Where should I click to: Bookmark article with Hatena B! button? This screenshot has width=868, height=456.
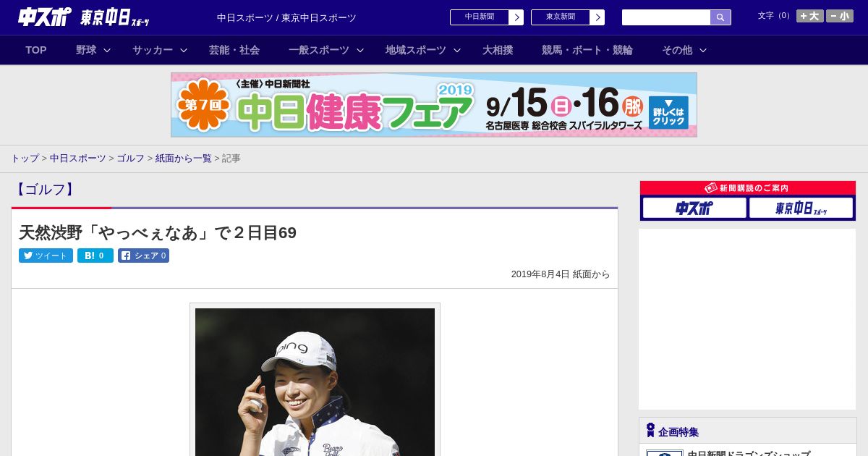pyautogui.click(x=95, y=256)
